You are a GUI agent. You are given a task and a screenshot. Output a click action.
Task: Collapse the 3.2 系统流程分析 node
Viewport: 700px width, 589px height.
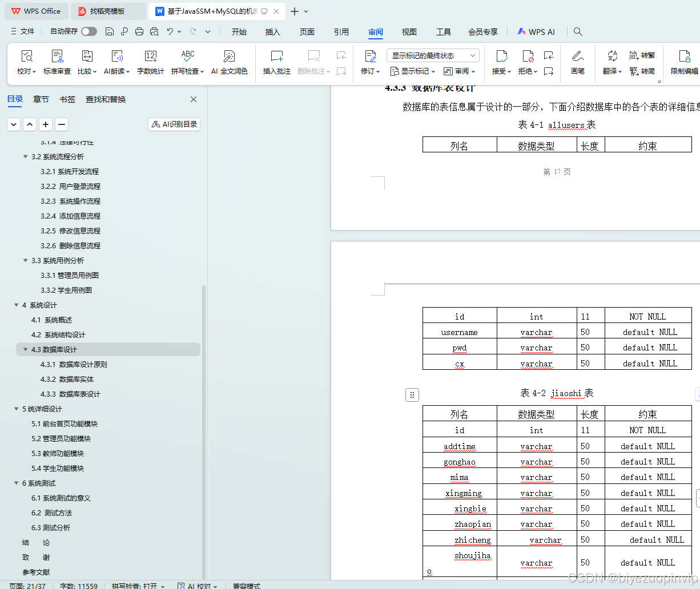[x=25, y=156]
